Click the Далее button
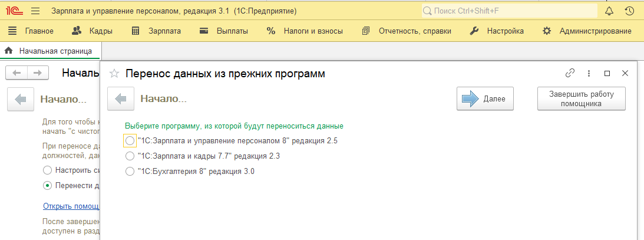The image size is (644, 240). pos(485,98)
